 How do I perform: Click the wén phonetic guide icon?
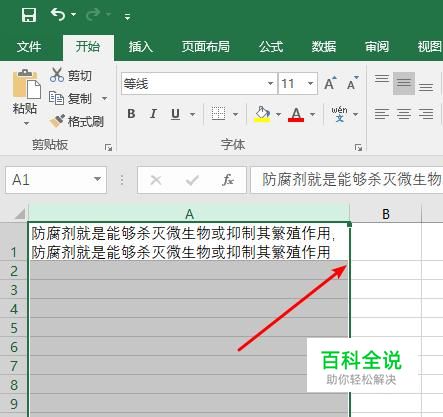point(339,114)
